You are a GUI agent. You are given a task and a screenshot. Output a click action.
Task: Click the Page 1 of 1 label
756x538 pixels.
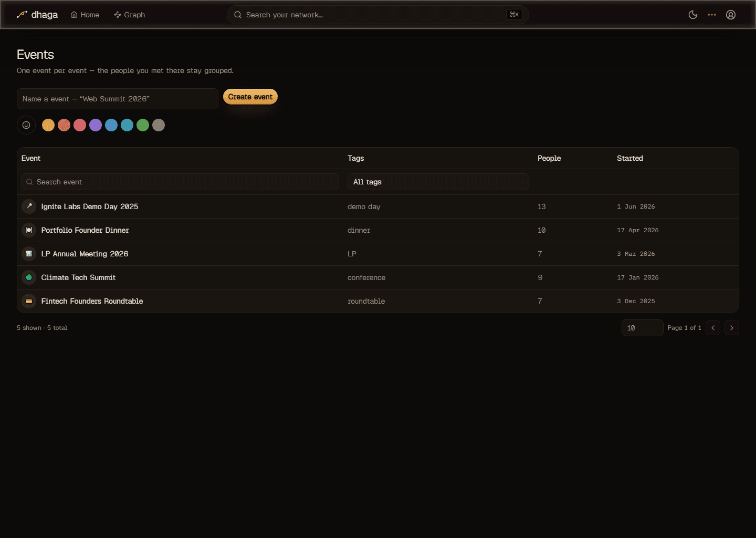tap(685, 328)
